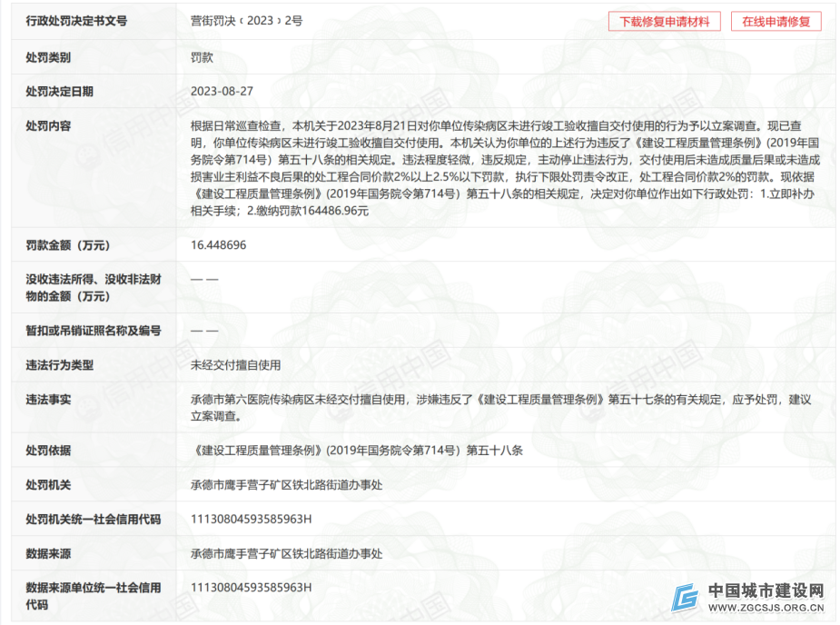Click the 处罚机关统一社会信用代码 code value
The width and height of the screenshot is (840, 625).
click(x=251, y=520)
